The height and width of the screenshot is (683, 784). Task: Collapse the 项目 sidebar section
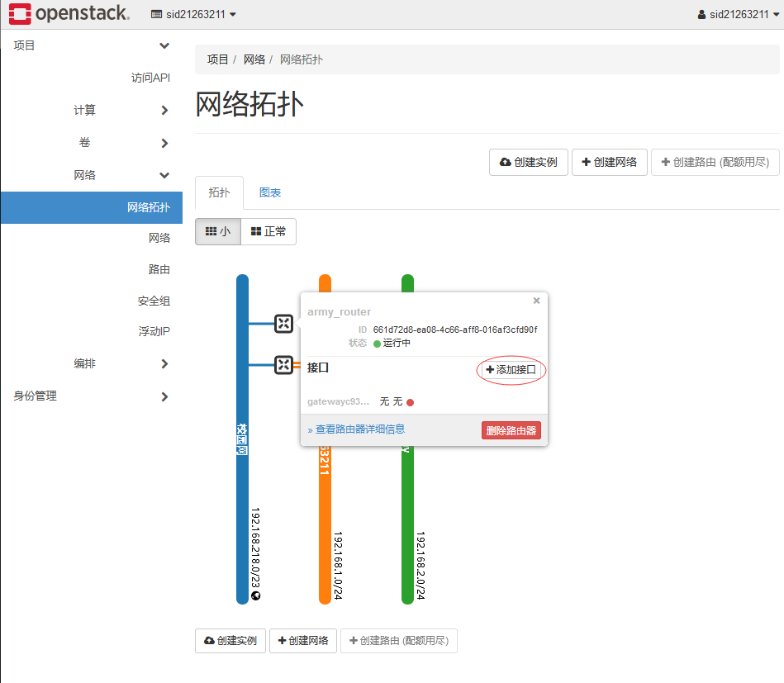click(x=92, y=45)
